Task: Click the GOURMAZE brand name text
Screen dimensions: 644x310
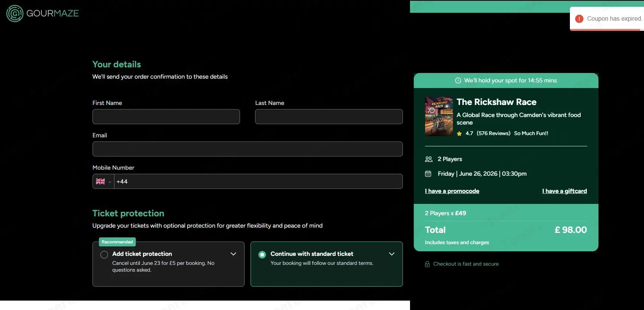Action: pos(53,14)
